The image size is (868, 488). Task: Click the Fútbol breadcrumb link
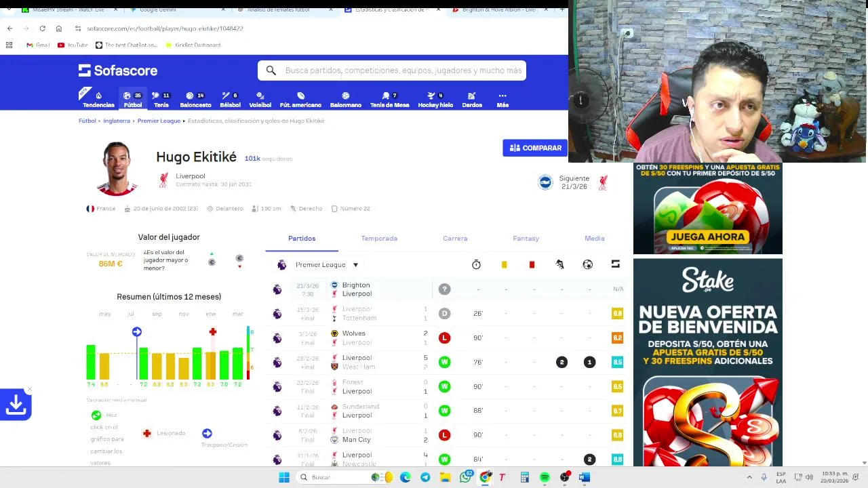click(x=87, y=121)
